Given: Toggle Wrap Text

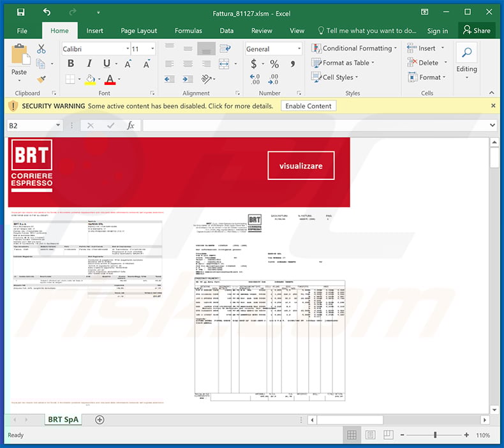Looking at the screenshot, I should pos(225,49).
